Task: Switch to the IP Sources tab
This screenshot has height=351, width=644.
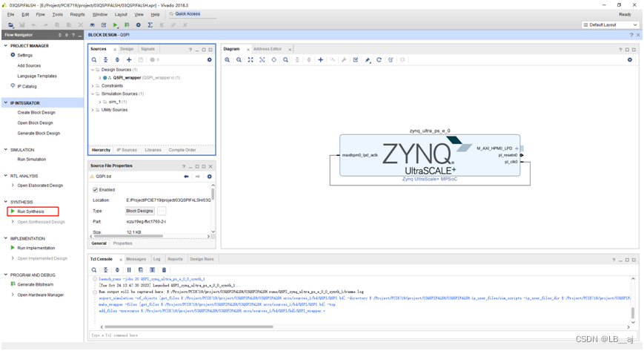Action: [127, 150]
